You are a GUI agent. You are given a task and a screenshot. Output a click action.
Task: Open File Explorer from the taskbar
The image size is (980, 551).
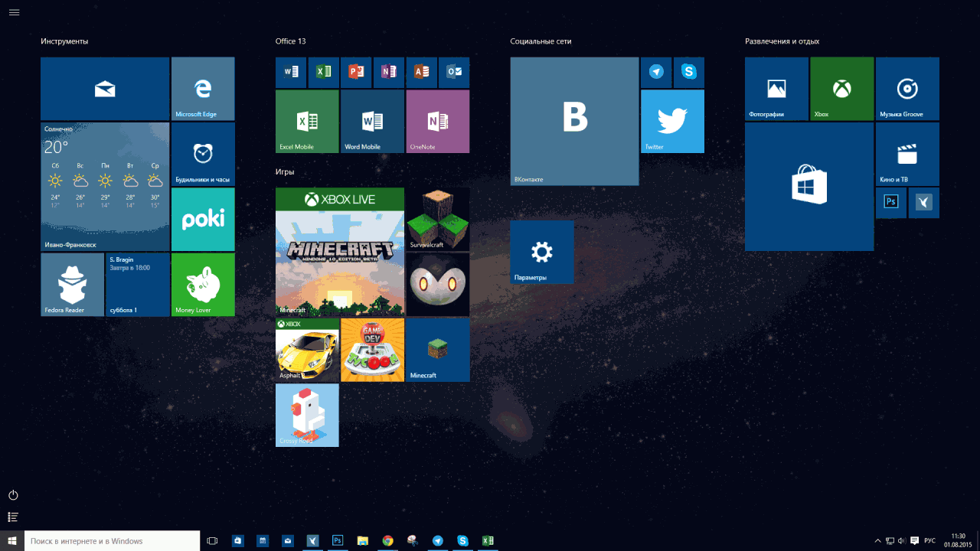[363, 540]
